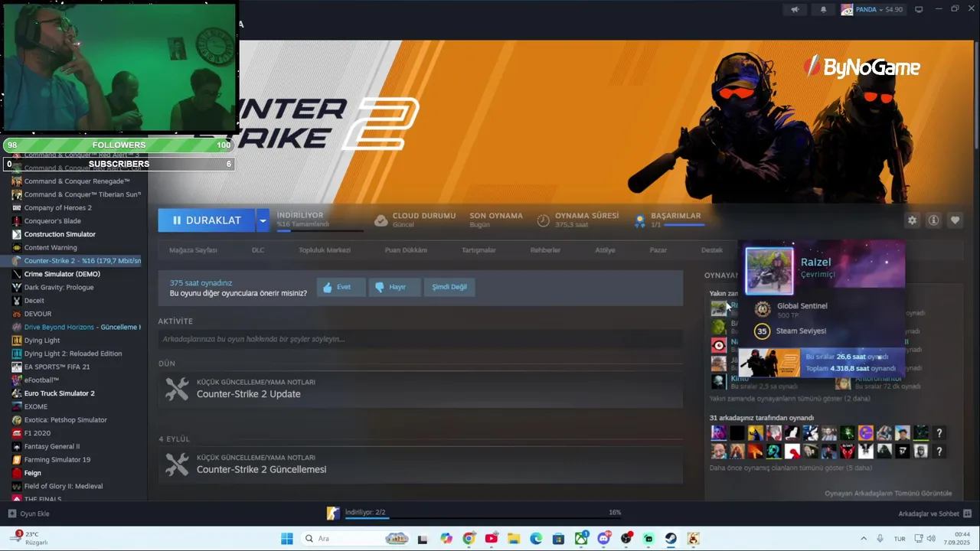This screenshot has width=980, height=551.
Task: Select Command & Conquer Renegade in library
Action: click(x=77, y=181)
